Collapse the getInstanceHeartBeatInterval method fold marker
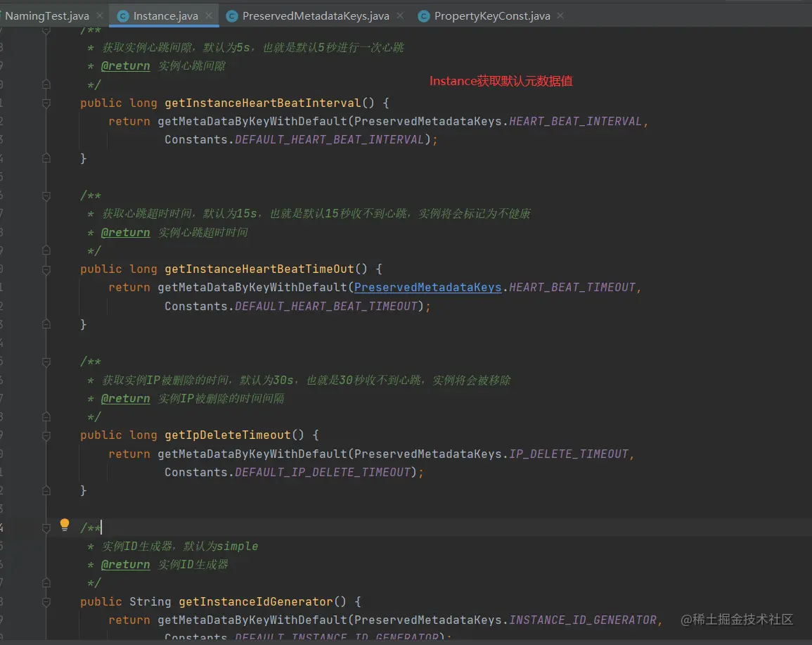Screen dimensions: 812x645 46,103
